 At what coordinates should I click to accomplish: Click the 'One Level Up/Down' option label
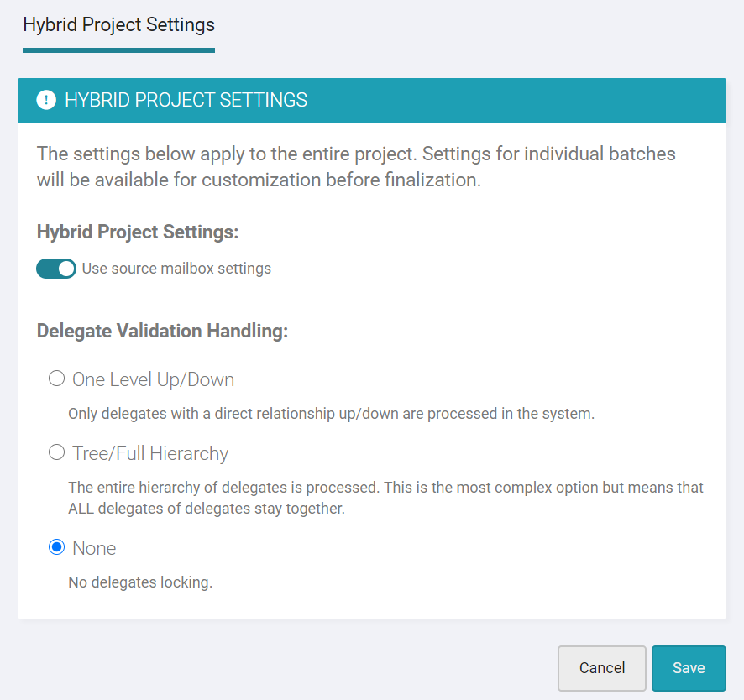point(154,379)
